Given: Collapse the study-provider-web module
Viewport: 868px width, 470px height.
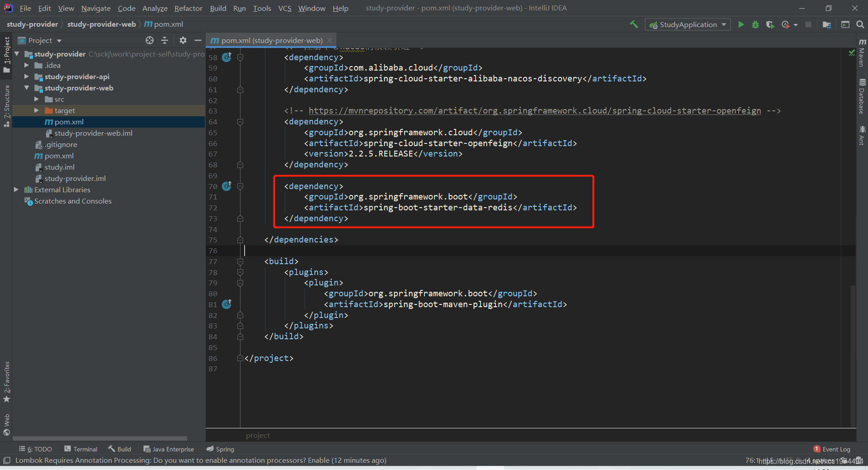Looking at the screenshot, I should tap(27, 88).
